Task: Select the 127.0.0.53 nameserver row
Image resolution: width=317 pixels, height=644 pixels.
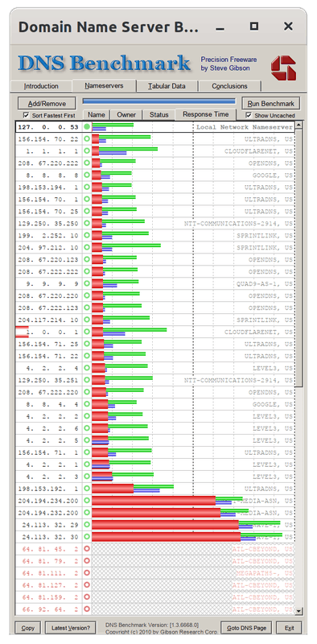Action: point(155,127)
